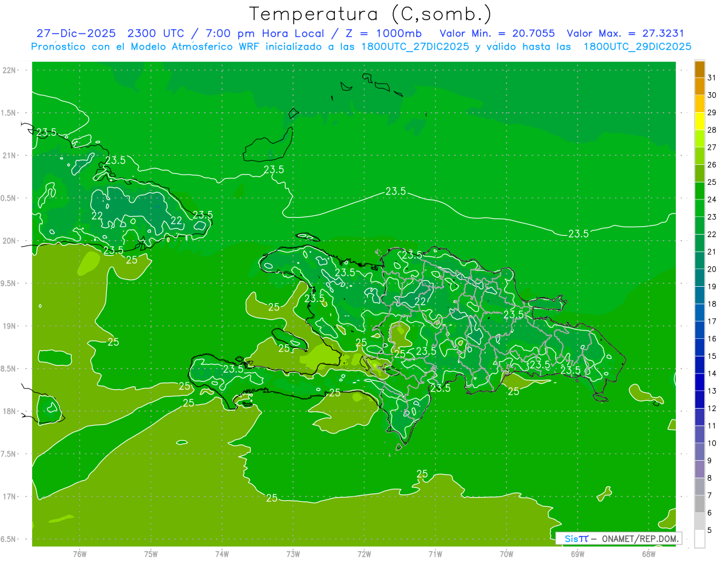Click legend value "30" on color scale

pyautogui.click(x=712, y=95)
